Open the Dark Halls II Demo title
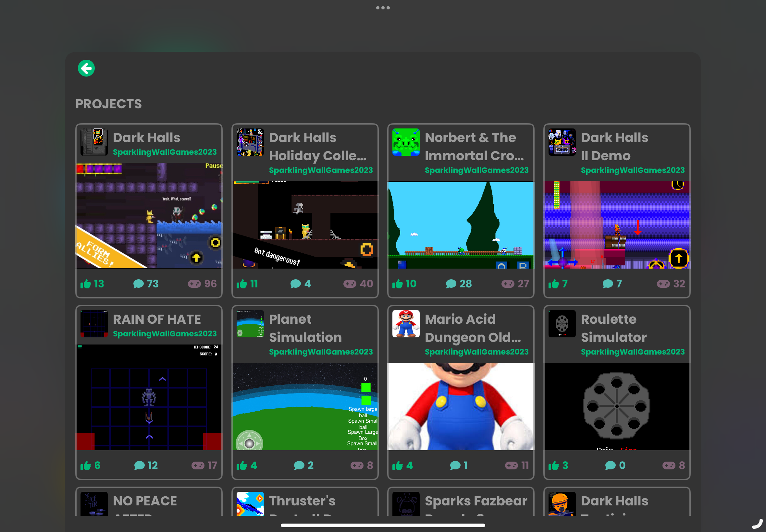 click(x=614, y=147)
